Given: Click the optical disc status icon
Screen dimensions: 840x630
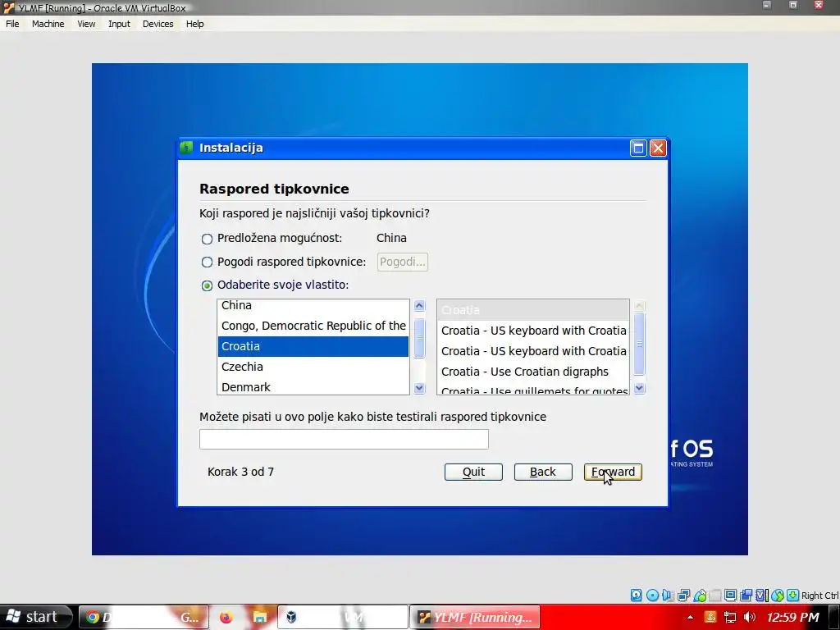Looking at the screenshot, I should [652, 596].
